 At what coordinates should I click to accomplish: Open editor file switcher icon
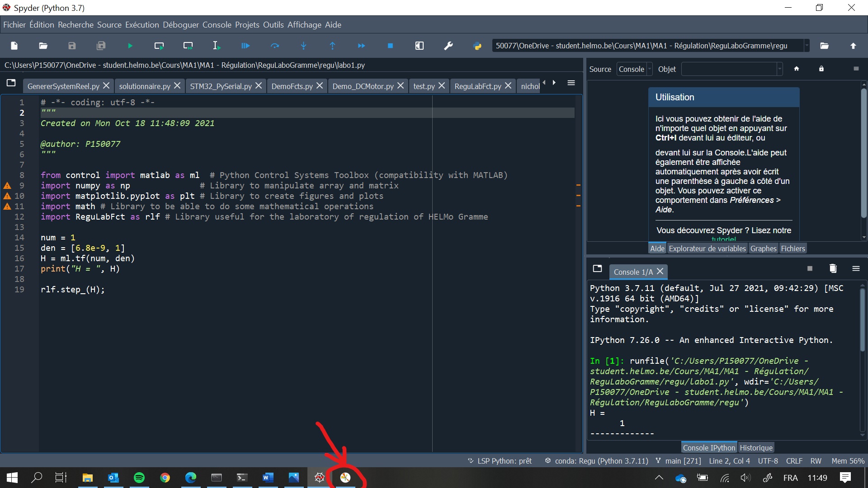point(11,83)
